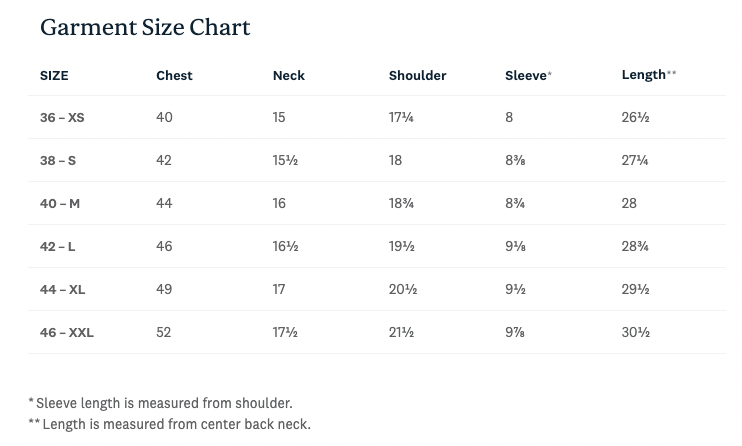Click the Chest column header
Viewport: 742px width, 446px height.
pos(174,76)
